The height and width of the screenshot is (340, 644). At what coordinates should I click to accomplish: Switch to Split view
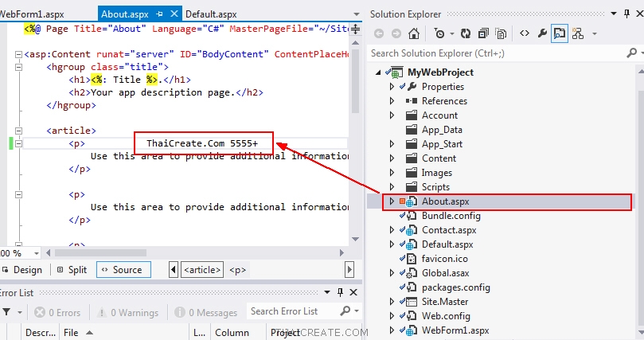pos(72,270)
